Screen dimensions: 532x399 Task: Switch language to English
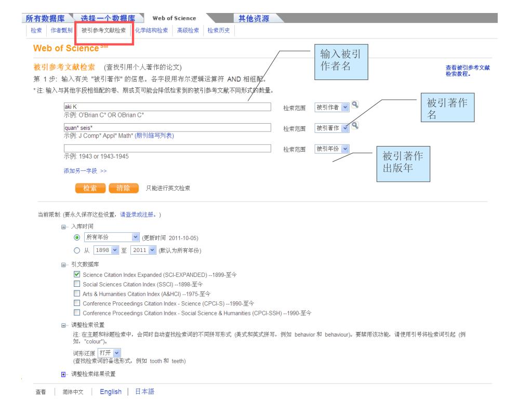(x=111, y=392)
